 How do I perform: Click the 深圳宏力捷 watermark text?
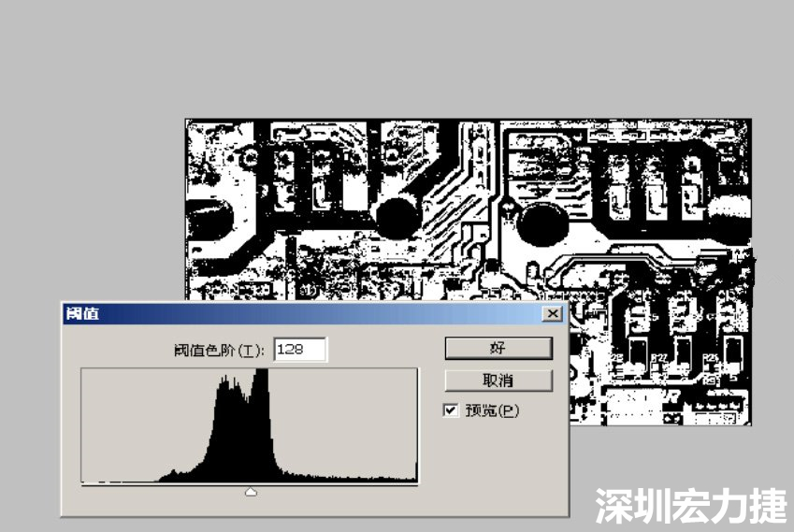pos(690,507)
